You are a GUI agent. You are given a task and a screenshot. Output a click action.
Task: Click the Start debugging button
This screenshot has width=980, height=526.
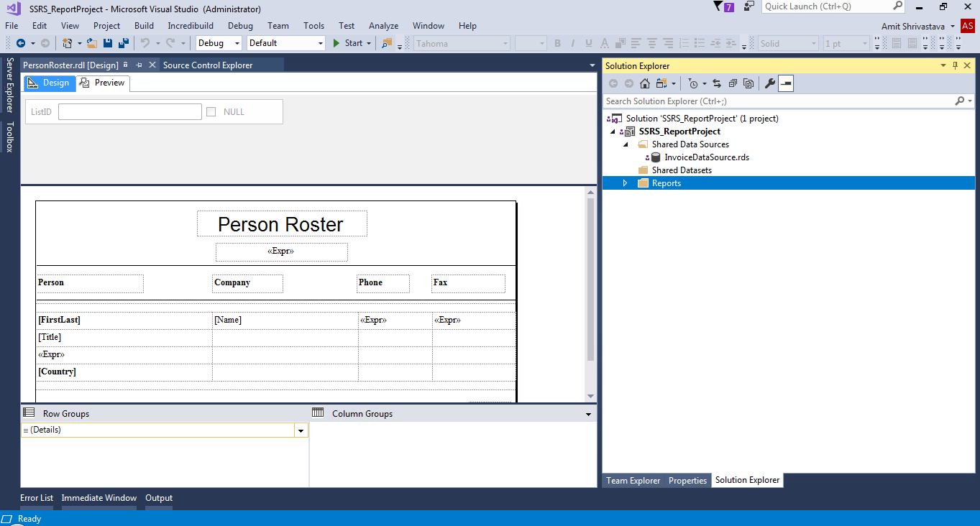347,43
